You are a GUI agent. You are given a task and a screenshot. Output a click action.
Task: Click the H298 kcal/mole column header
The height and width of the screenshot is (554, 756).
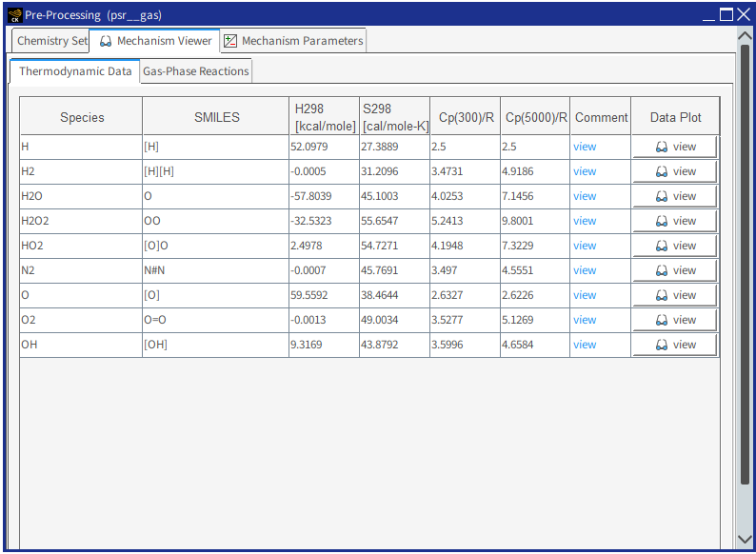325,117
